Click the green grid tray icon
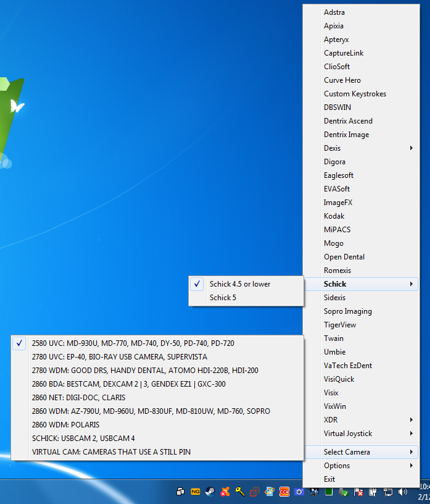The height and width of the screenshot is (504, 430). [x=329, y=492]
